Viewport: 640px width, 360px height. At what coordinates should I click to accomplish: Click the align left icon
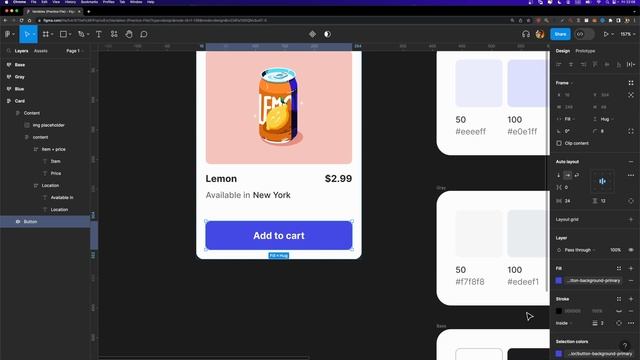point(559,64)
